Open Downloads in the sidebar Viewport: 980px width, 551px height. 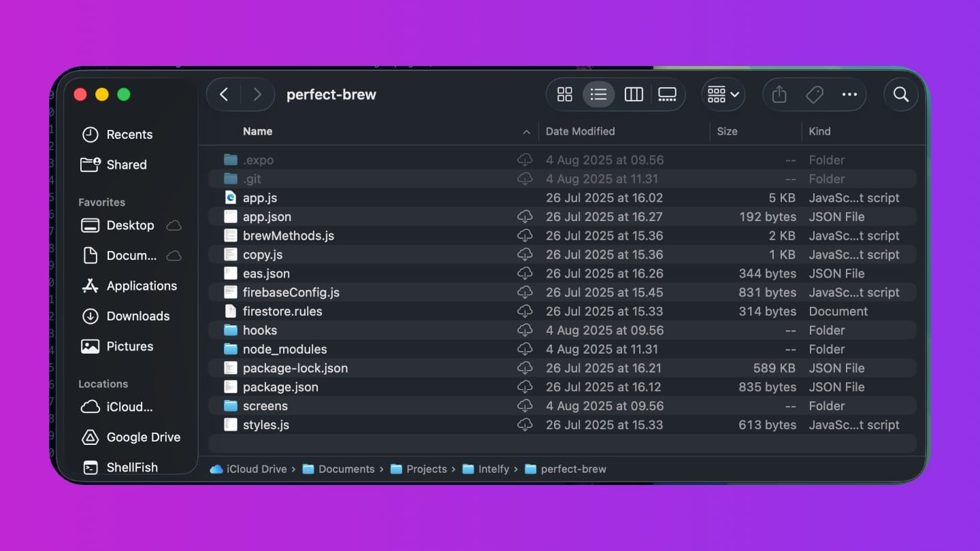tap(137, 316)
